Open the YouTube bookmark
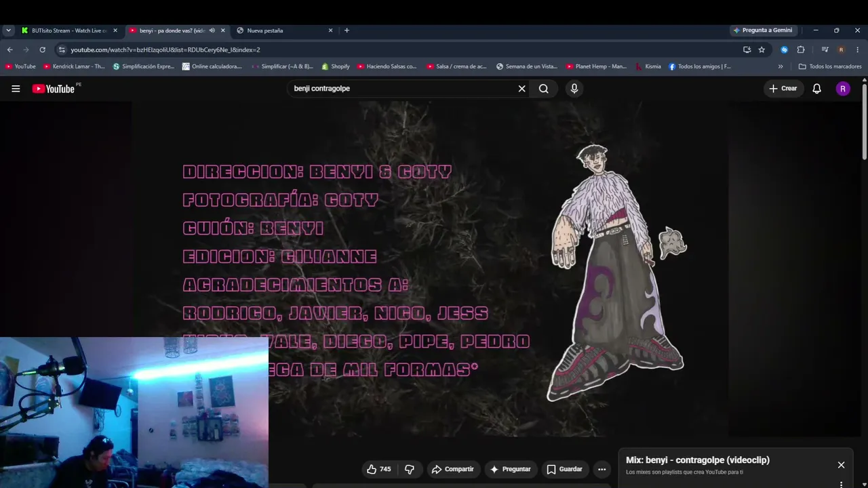 click(20, 66)
